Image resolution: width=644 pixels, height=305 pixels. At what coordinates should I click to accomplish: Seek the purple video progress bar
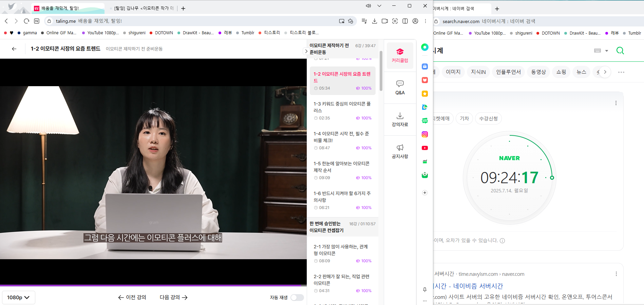tap(153, 285)
